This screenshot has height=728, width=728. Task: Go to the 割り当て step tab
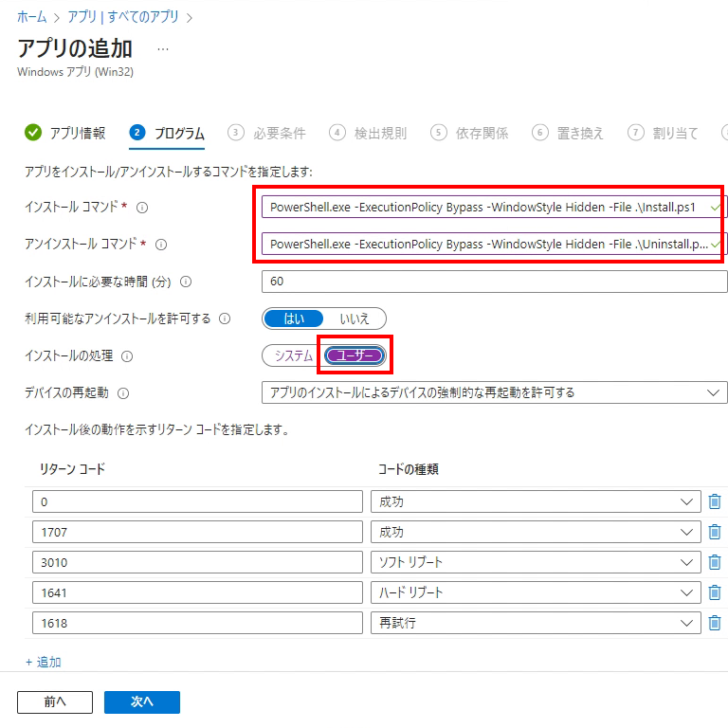[x=663, y=134]
